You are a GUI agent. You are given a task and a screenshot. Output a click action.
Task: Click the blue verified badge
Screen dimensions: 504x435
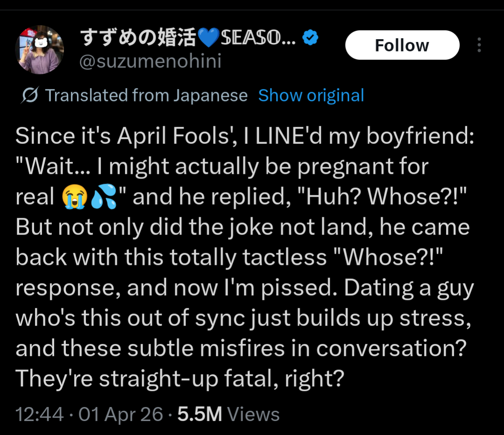(310, 37)
